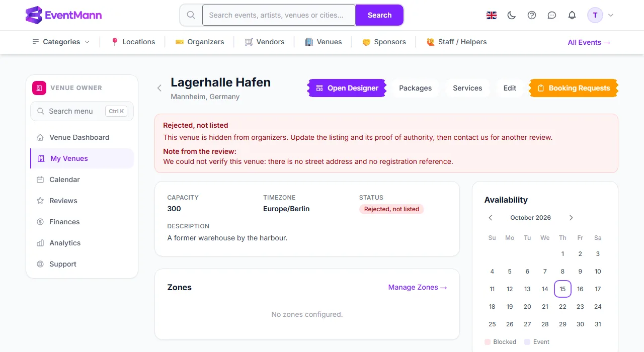This screenshot has height=352, width=644.
Task: Go to previous month in Availability
Action: pos(491,218)
